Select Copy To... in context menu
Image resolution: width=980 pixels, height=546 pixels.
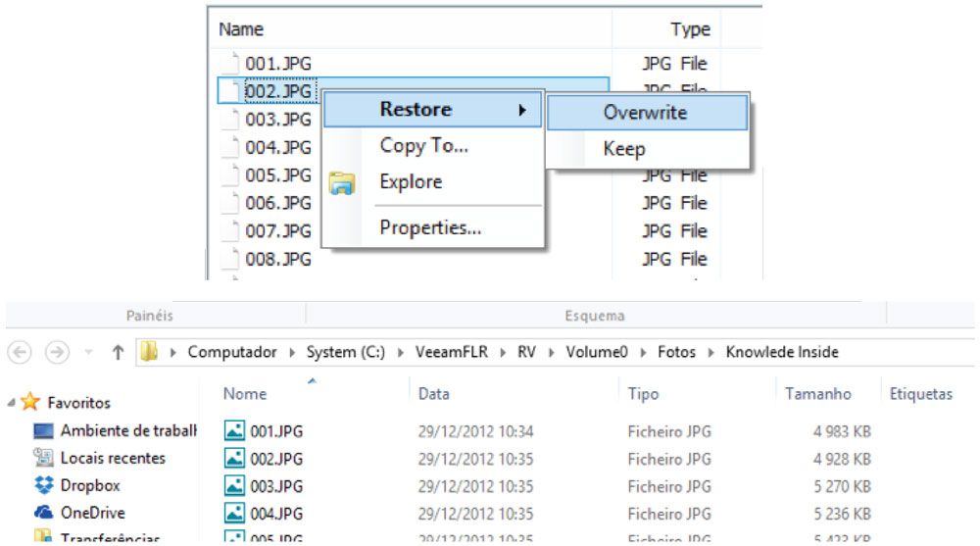point(423,146)
